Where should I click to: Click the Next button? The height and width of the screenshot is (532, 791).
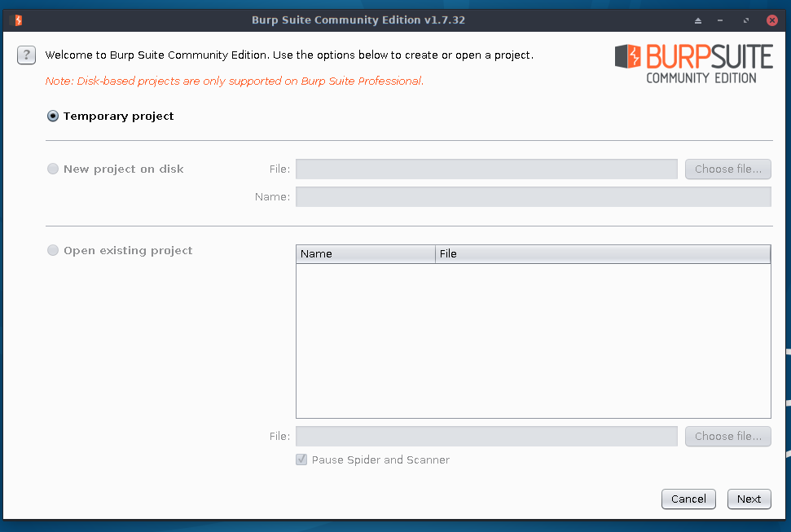[x=749, y=499]
